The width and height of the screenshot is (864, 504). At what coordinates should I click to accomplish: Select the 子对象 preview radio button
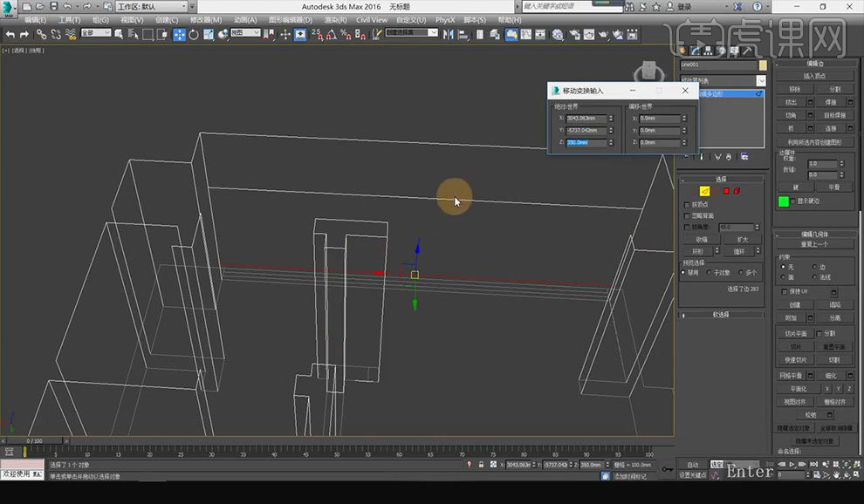pos(710,273)
